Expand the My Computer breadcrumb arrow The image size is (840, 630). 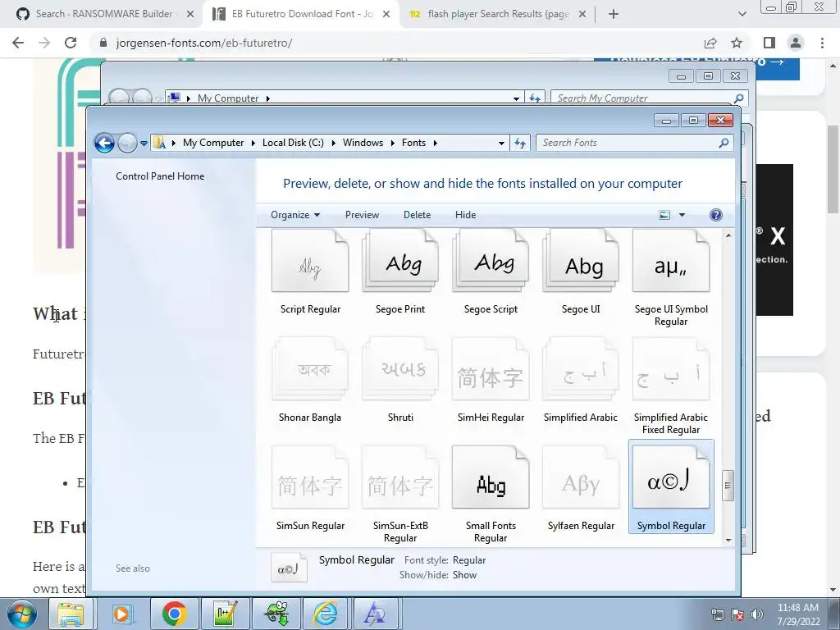tap(253, 143)
